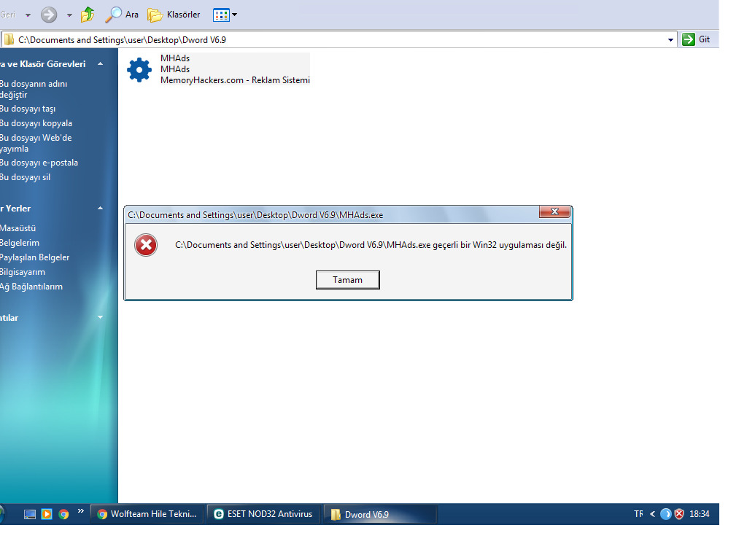Select the MHAds gear file icon

(x=139, y=69)
